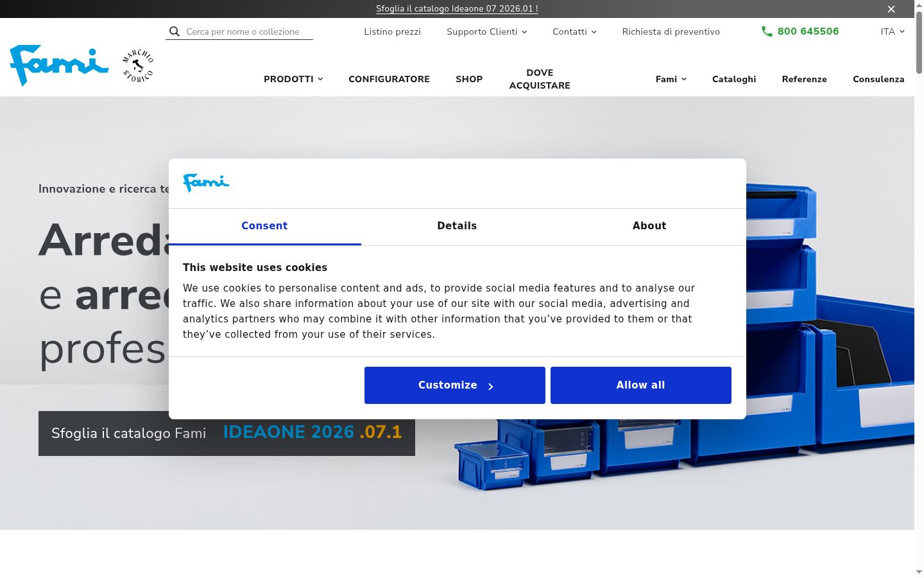Viewport: 924px width, 578px height.
Task: Open the ITA language selector
Action: [x=893, y=31]
